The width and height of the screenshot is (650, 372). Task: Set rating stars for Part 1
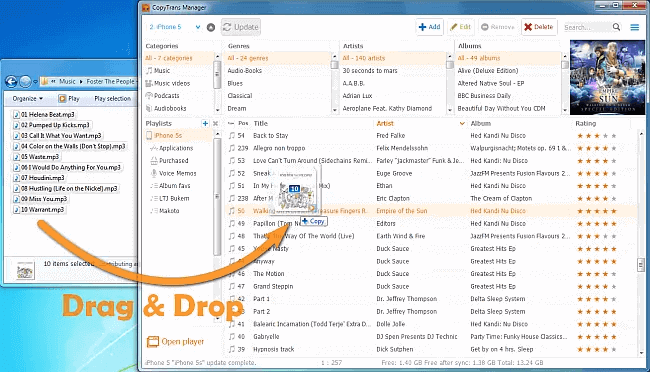(x=597, y=299)
